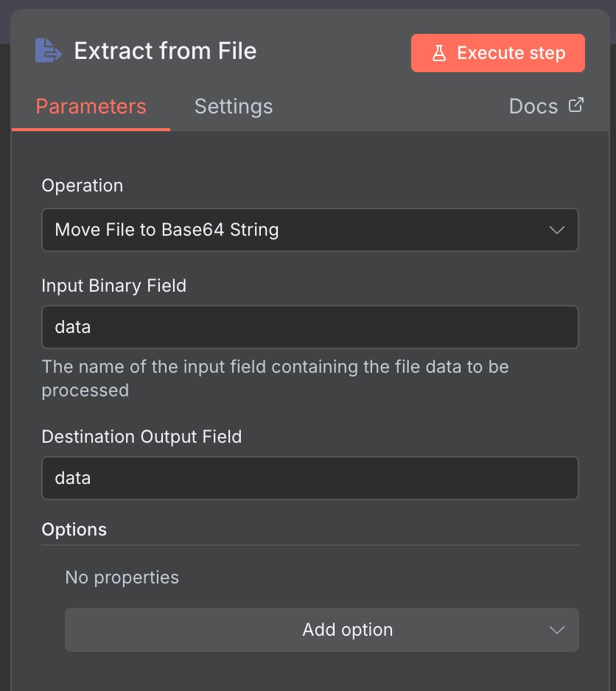This screenshot has height=691, width=616.
Task: Click the flask icon in Execute step
Action: point(439,53)
